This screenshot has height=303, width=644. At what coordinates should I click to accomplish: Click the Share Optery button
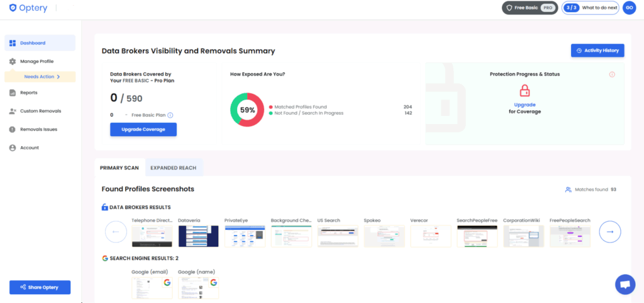40,287
